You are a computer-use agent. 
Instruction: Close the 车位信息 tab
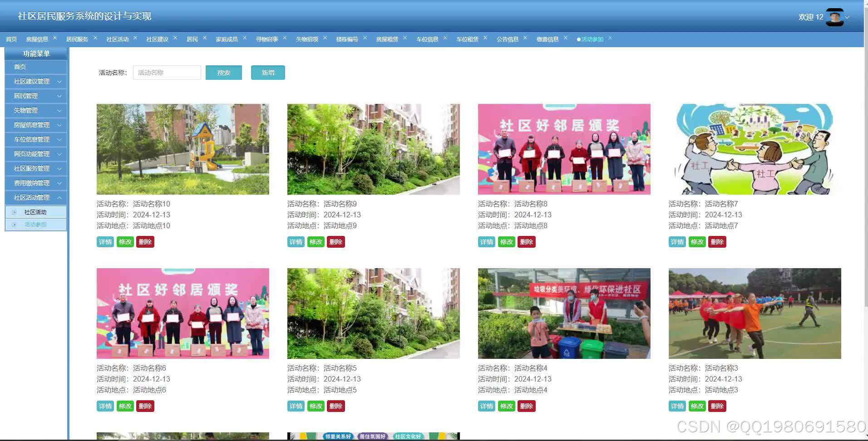coord(445,38)
